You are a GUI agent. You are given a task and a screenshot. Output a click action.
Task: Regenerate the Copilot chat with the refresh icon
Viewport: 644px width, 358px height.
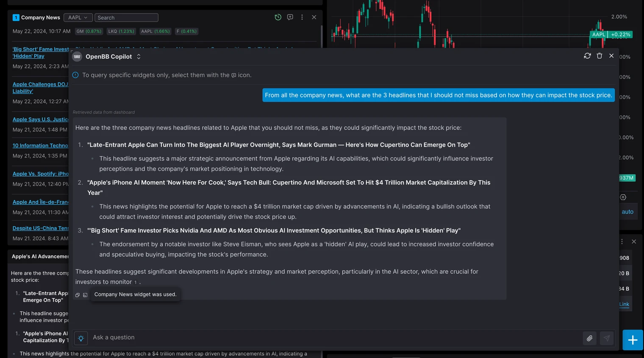(587, 56)
